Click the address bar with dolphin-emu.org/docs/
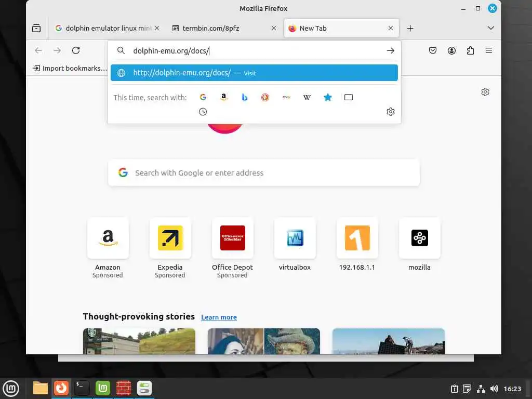532x399 pixels. click(255, 50)
